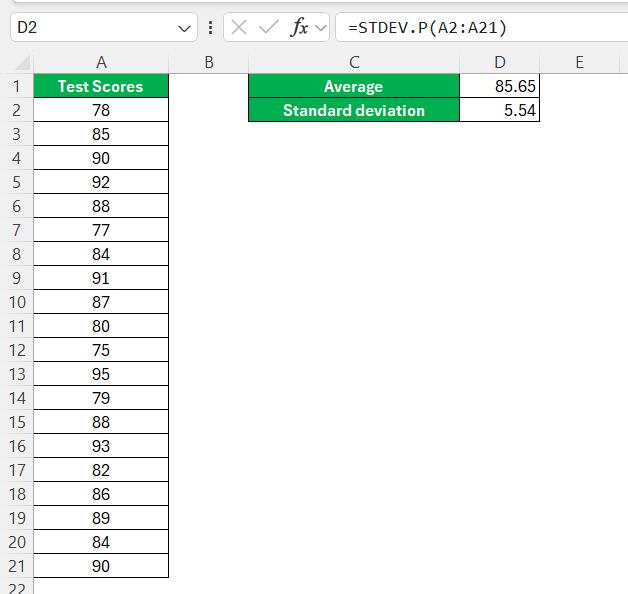
Task: Click cell A15 containing 88
Action: [x=101, y=422]
